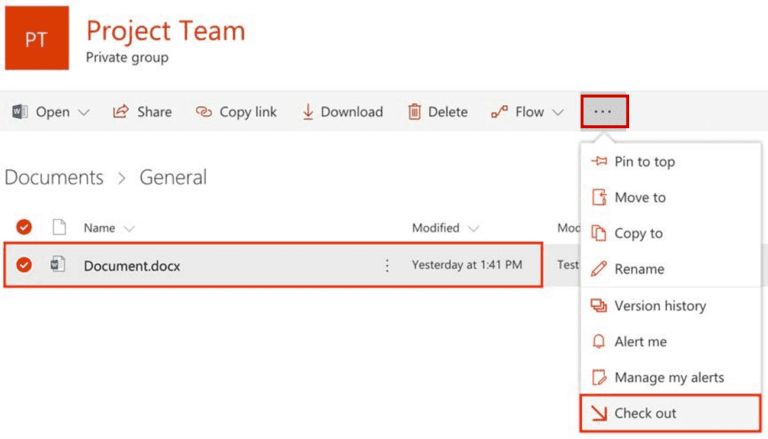Click the file type column header icon
Viewport: 768px width, 439px height.
59,227
